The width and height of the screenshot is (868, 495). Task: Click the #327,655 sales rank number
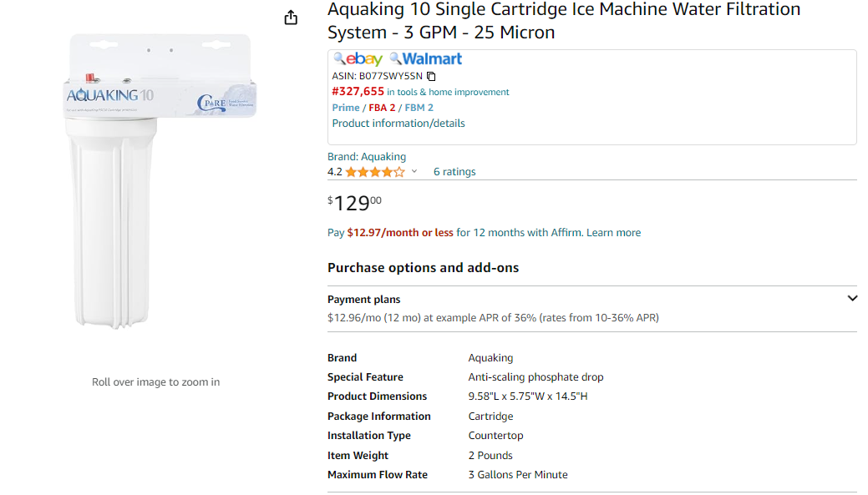[x=358, y=91]
